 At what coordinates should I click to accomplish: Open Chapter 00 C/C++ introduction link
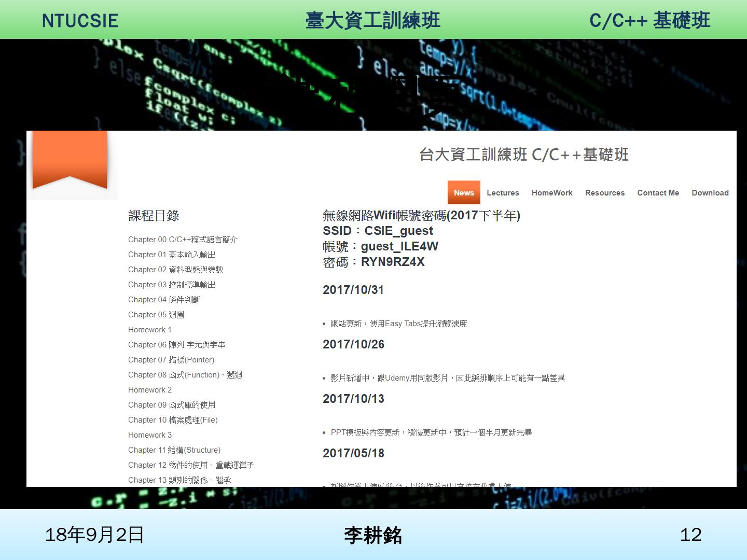tap(183, 240)
